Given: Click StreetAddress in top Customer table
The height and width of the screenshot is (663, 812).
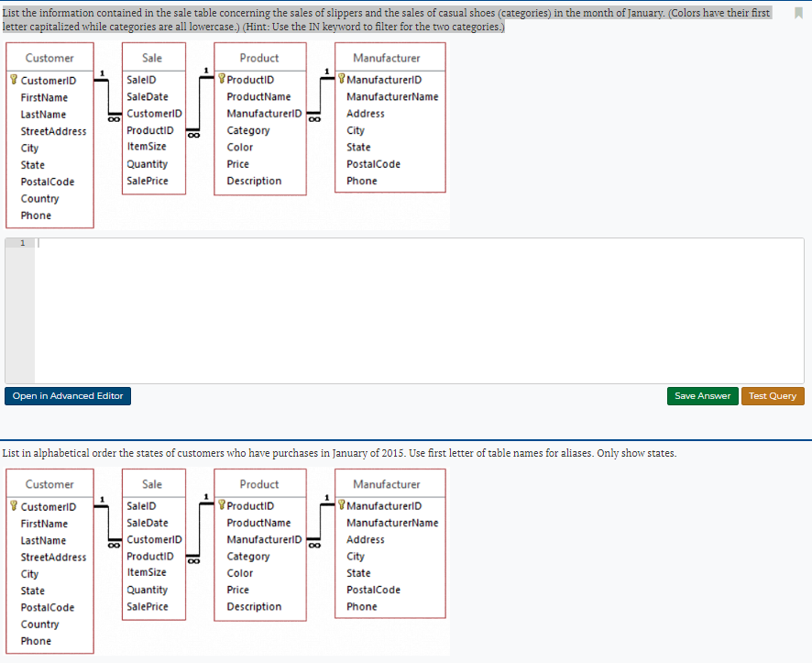Looking at the screenshot, I should tap(53, 131).
